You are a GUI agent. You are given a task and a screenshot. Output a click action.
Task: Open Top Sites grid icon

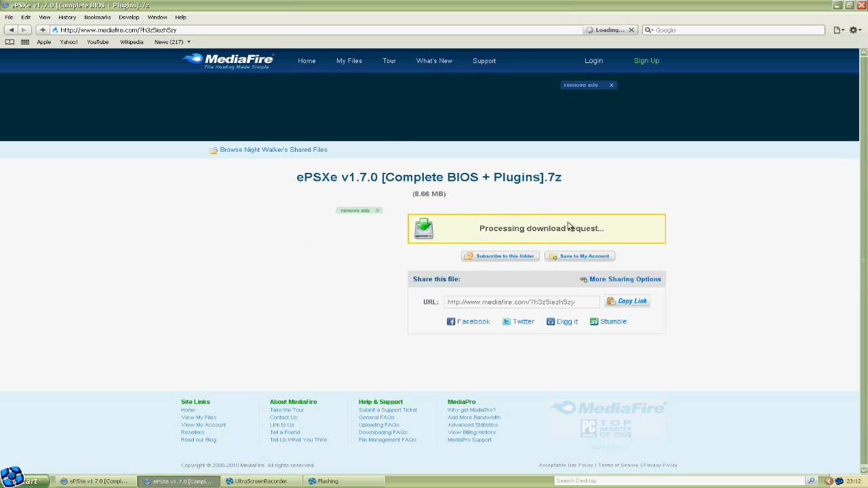(25, 42)
